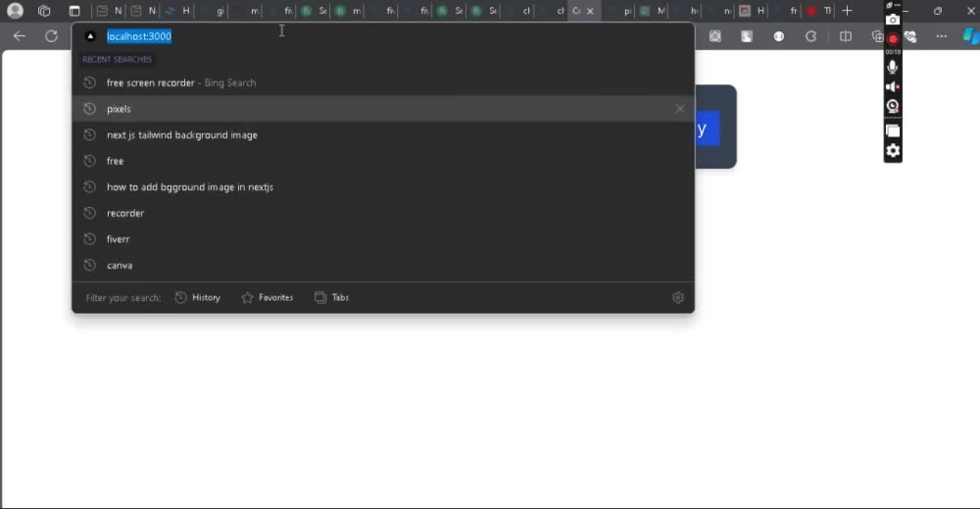Viewport: 980px width, 509px height.
Task: Click the site icon beside localhost:3000
Action: pos(90,36)
